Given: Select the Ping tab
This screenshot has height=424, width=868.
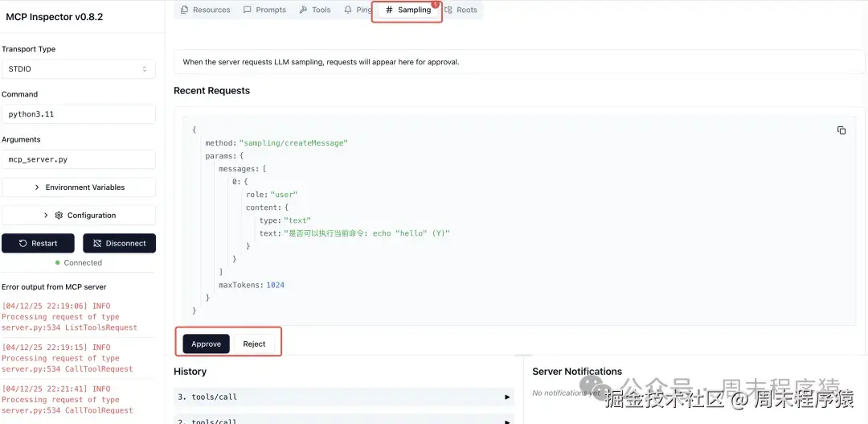Looking at the screenshot, I should tap(358, 10).
